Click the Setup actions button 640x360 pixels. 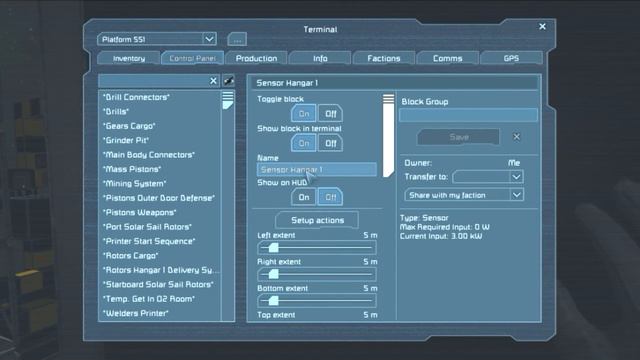tap(317, 220)
